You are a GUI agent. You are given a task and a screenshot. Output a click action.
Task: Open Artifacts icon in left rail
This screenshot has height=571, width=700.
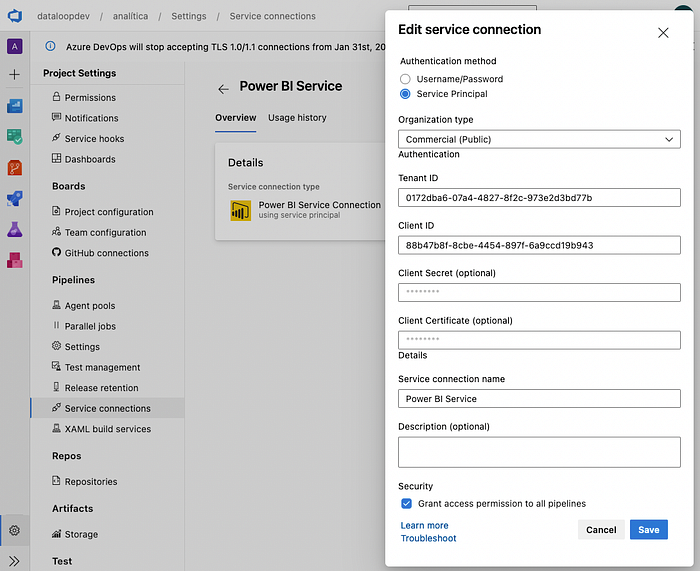pos(15,260)
